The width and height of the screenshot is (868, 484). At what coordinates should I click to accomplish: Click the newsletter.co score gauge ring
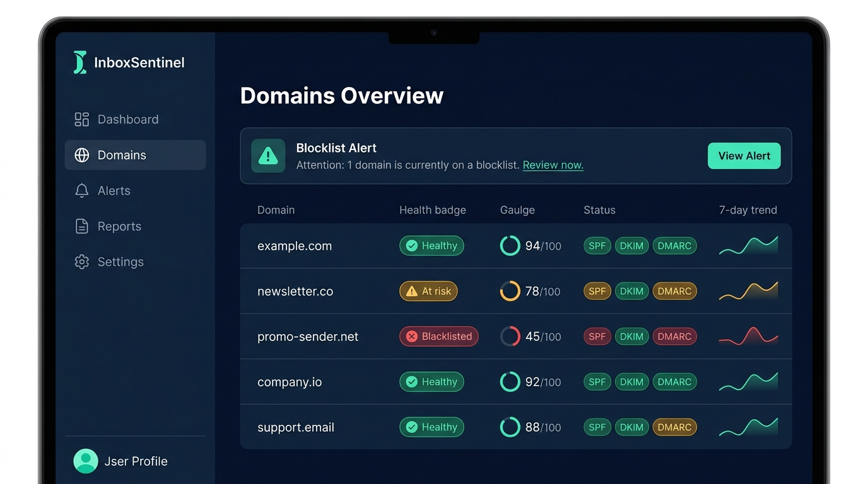click(510, 291)
